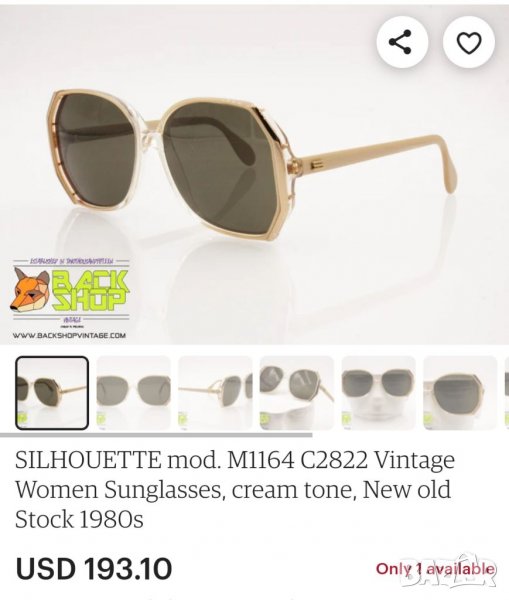This screenshot has width=509, height=600.
Task: Toggle the heart favorite button
Action: [469, 42]
